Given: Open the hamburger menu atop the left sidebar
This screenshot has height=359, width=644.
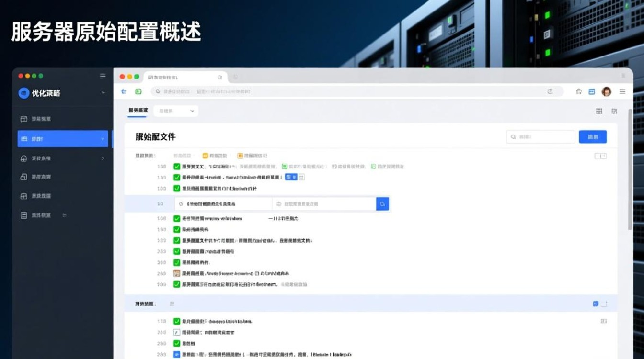Looking at the screenshot, I should (103, 75).
